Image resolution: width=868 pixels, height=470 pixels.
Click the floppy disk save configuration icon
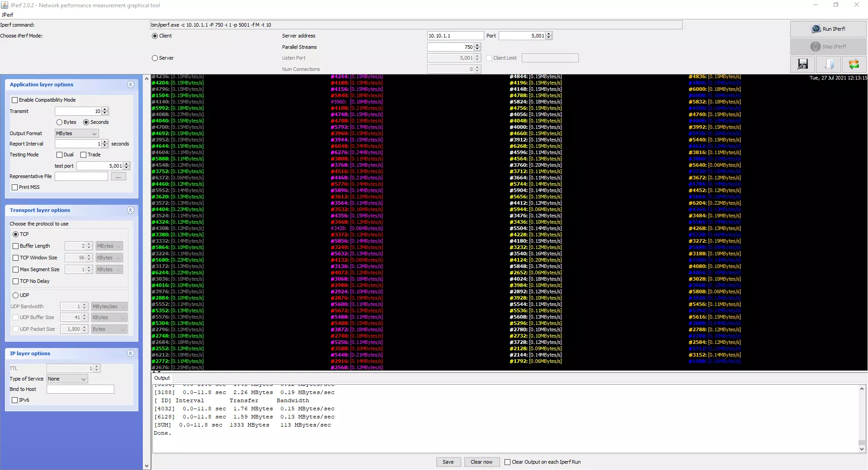pyautogui.click(x=802, y=64)
